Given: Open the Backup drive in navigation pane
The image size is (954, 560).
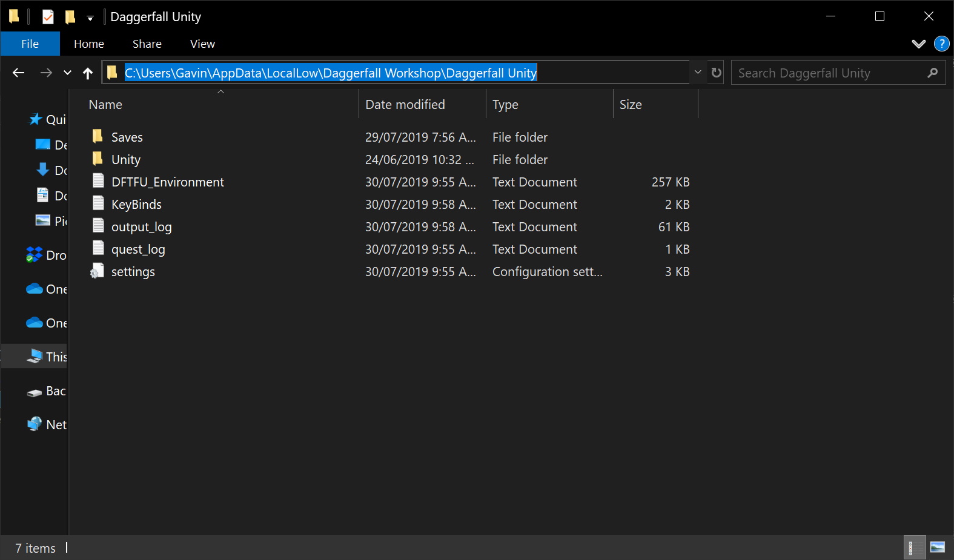Looking at the screenshot, I should (47, 391).
